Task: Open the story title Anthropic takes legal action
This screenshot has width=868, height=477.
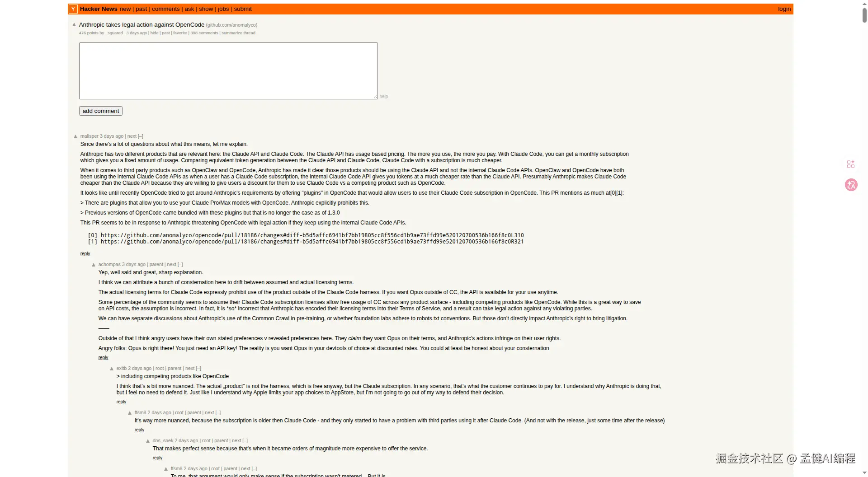Action: 142,25
